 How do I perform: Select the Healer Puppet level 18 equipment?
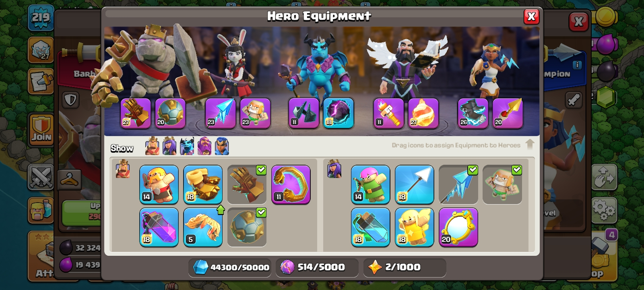(414, 227)
